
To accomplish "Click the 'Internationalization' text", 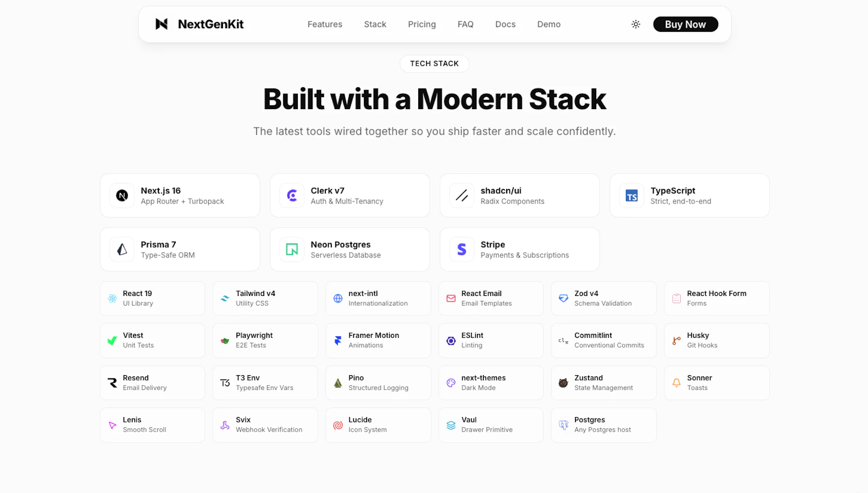I will pos(378,304).
